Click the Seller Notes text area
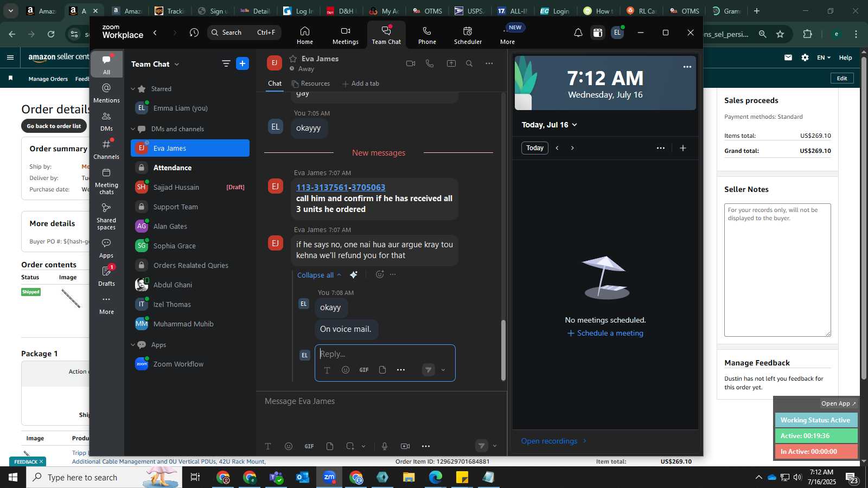868x488 pixels. 777,270
